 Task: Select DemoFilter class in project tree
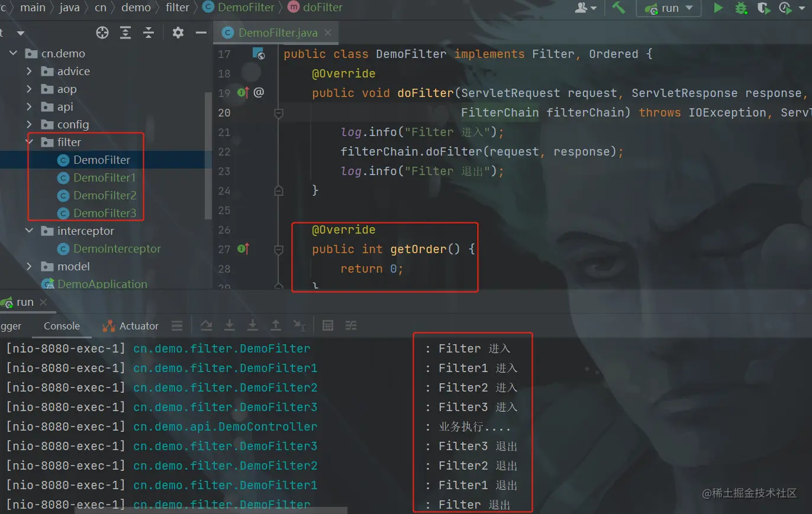coord(102,160)
